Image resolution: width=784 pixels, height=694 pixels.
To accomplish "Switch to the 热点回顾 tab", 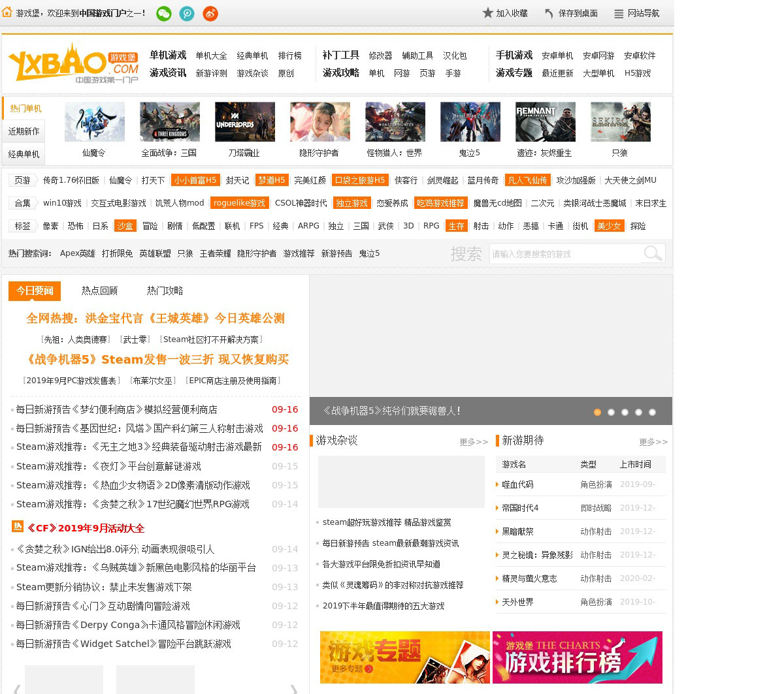I will (x=99, y=291).
